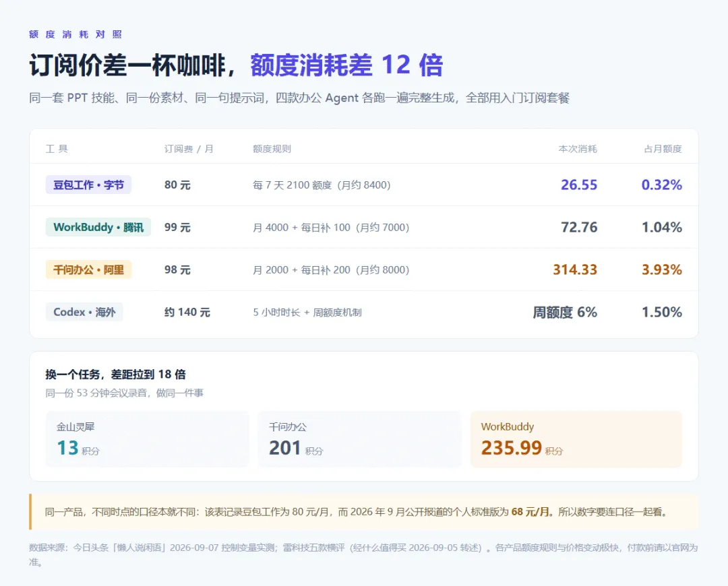Click the 额度规则 column header

(x=272, y=148)
